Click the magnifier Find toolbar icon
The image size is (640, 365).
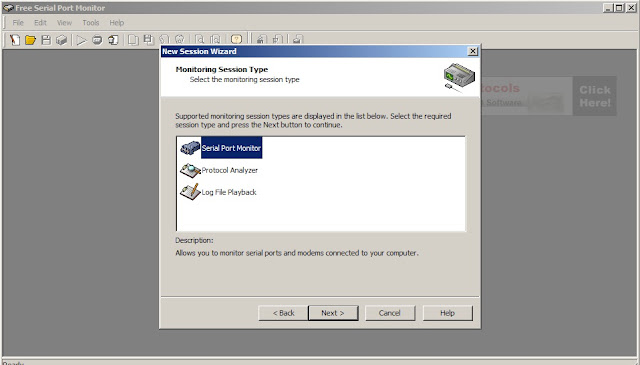[x=200, y=40]
